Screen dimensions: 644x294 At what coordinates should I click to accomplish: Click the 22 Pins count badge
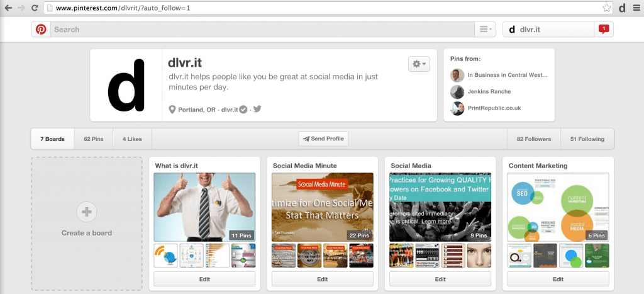[x=358, y=235]
